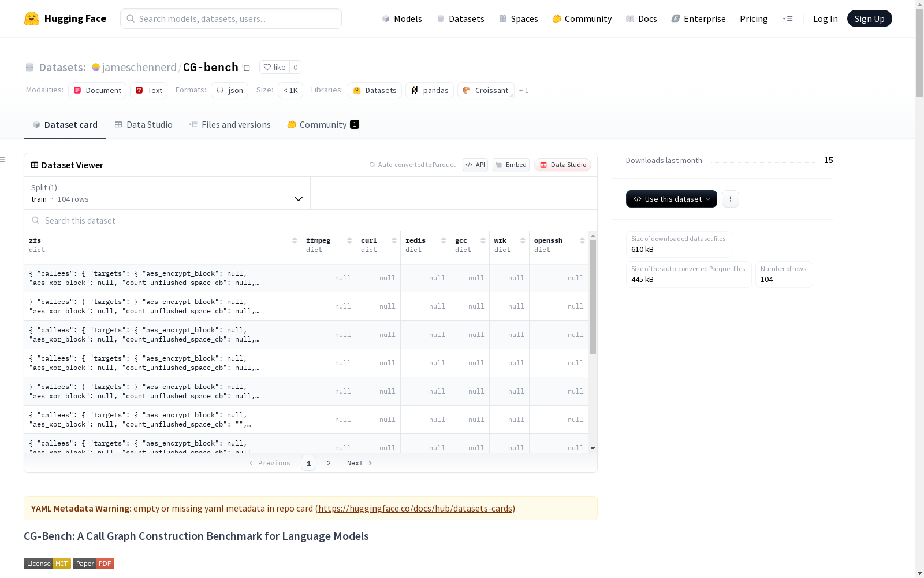Select the Text modality tag
The width and height of the screenshot is (924, 578).
[148, 90]
